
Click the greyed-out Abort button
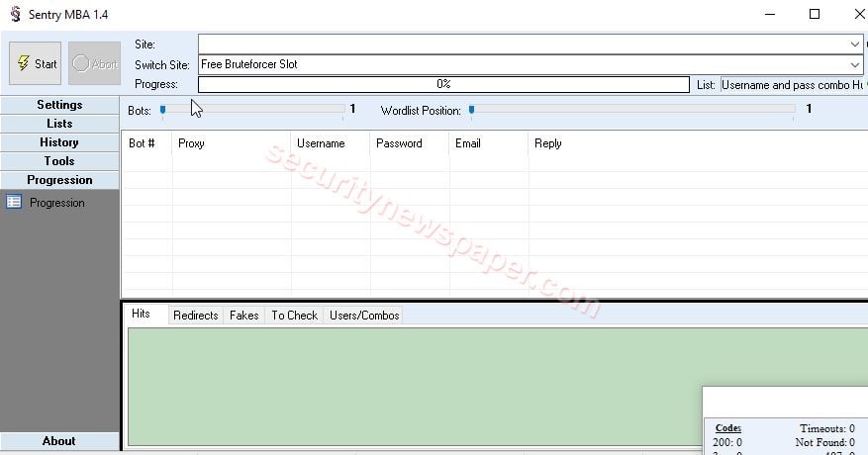pos(95,63)
